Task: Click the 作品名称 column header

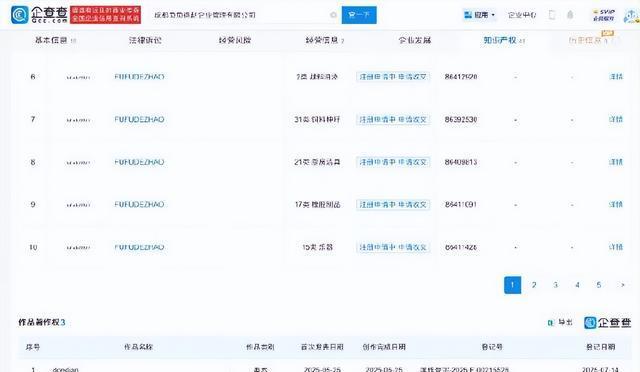Action: click(x=138, y=347)
